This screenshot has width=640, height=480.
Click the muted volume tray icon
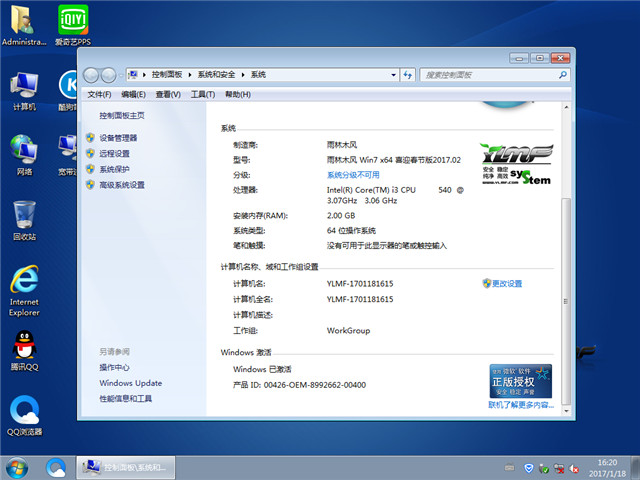[573, 468]
